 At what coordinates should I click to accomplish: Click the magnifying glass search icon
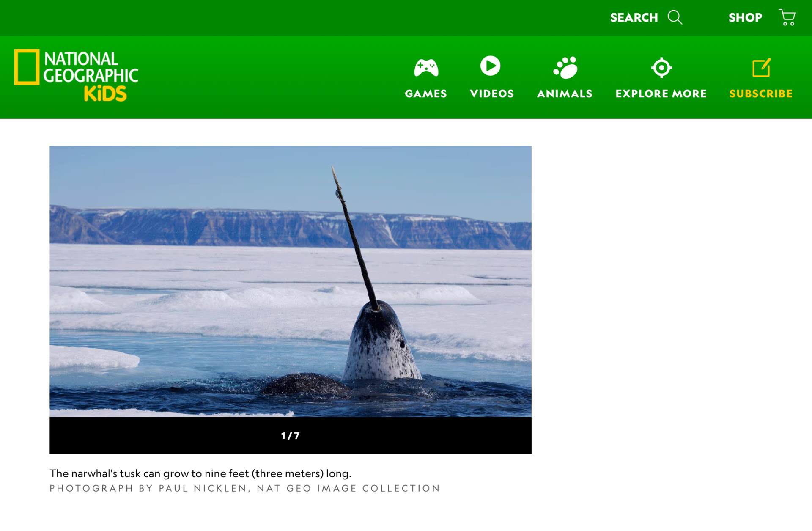pos(675,18)
